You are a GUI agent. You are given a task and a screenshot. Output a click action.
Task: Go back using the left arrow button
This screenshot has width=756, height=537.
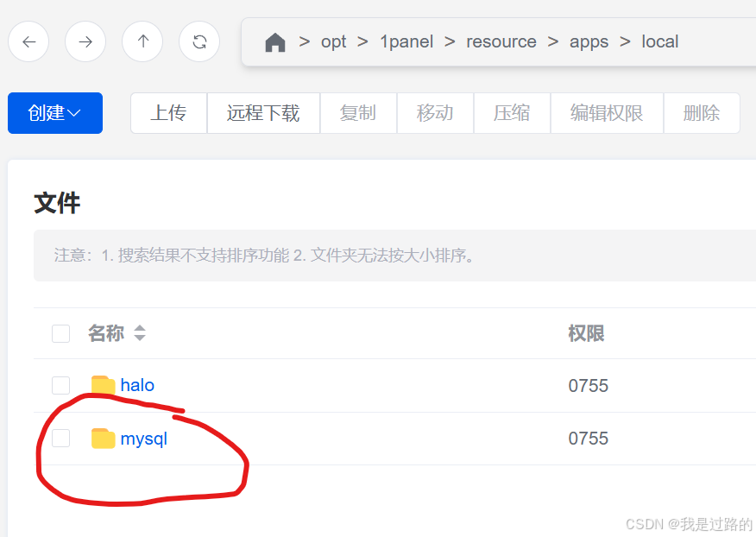[28, 42]
